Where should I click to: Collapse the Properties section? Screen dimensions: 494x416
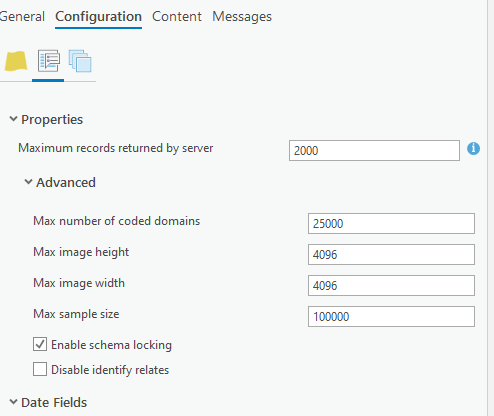13,119
